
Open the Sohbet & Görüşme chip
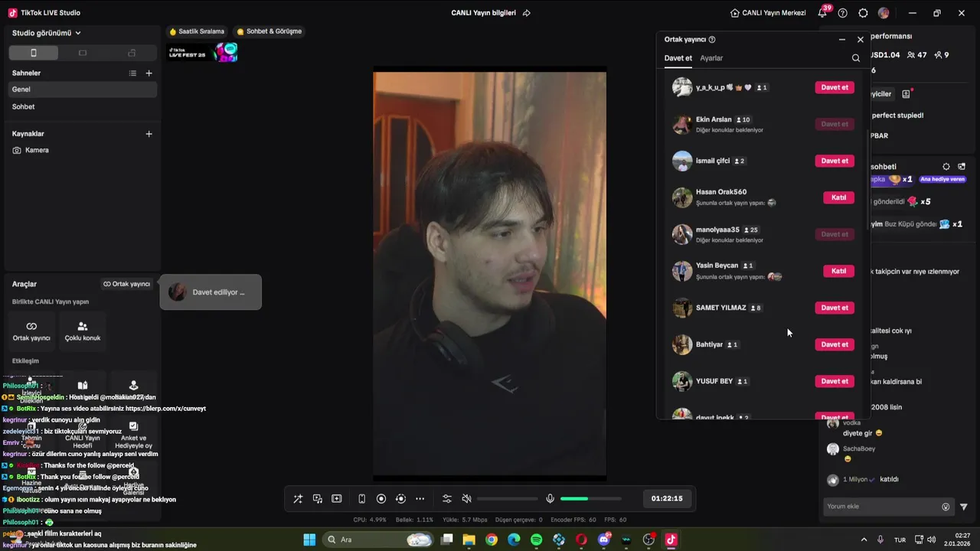pyautogui.click(x=269, y=31)
